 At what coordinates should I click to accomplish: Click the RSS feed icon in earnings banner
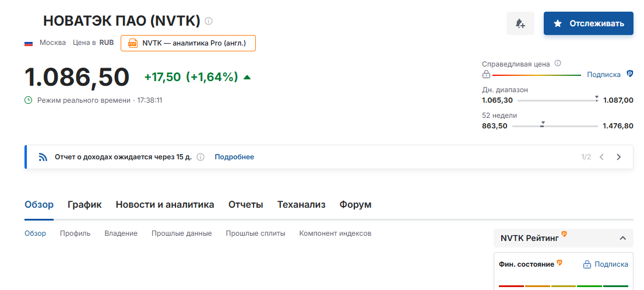coord(43,157)
